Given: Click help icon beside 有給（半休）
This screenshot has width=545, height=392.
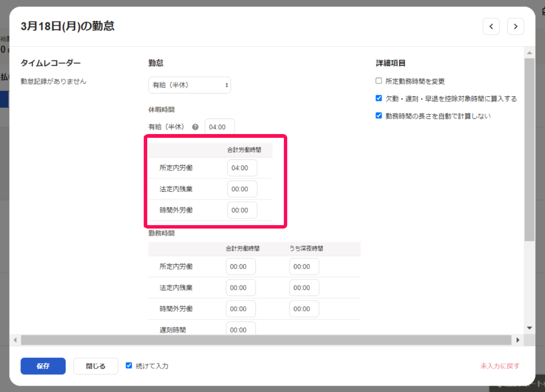Looking at the screenshot, I should coord(196,127).
